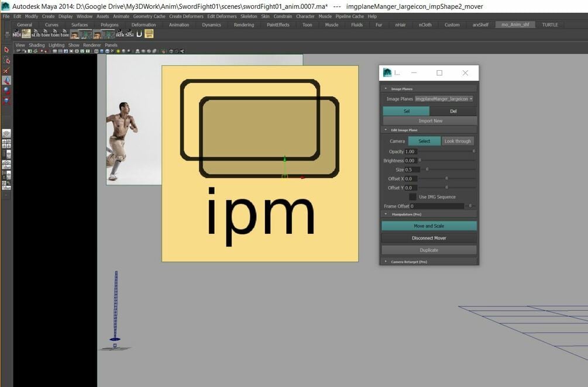
Task: Open shelf options menu handle
Action: pyautogui.click(x=7, y=34)
